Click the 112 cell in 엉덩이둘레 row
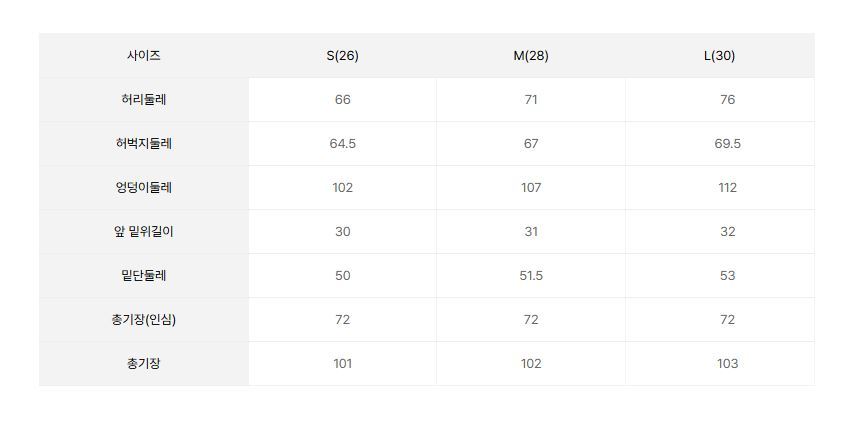 (x=727, y=188)
